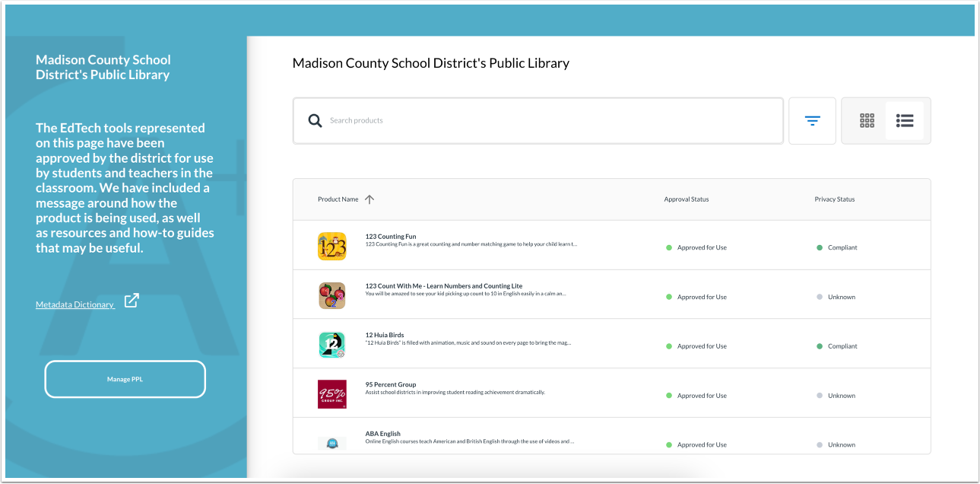Select the 12 Huia Birds app icon
The width and height of the screenshot is (980, 484).
pos(332,343)
